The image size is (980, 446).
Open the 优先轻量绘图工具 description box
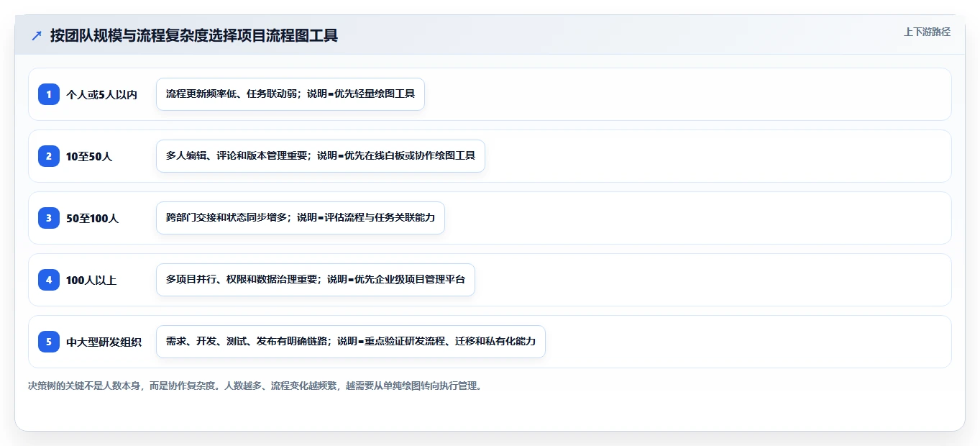(x=290, y=94)
